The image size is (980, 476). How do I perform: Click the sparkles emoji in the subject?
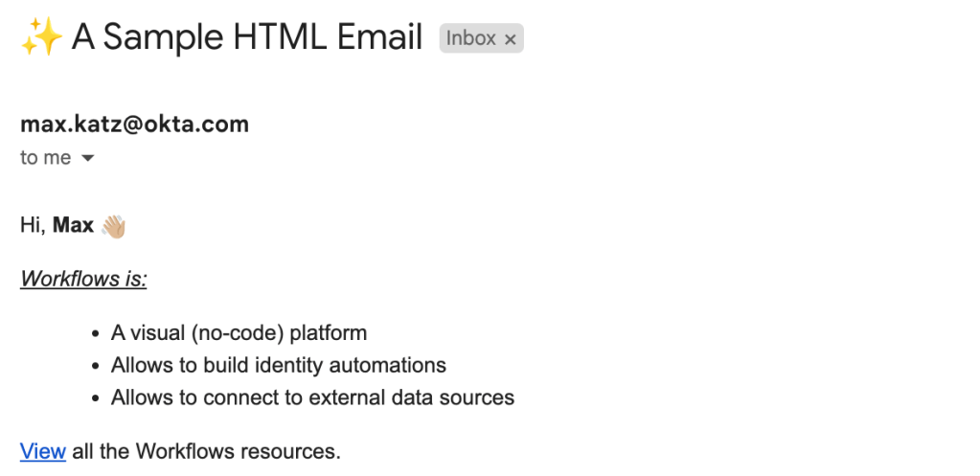pyautogui.click(x=41, y=38)
